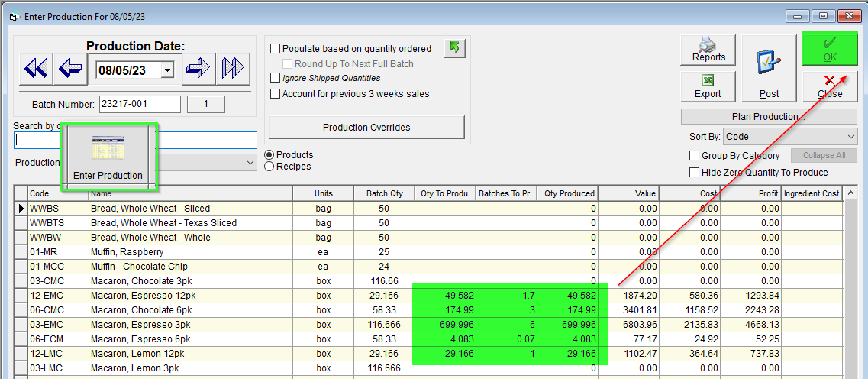
Task: Click the Qty Produced column header
Action: [567, 193]
